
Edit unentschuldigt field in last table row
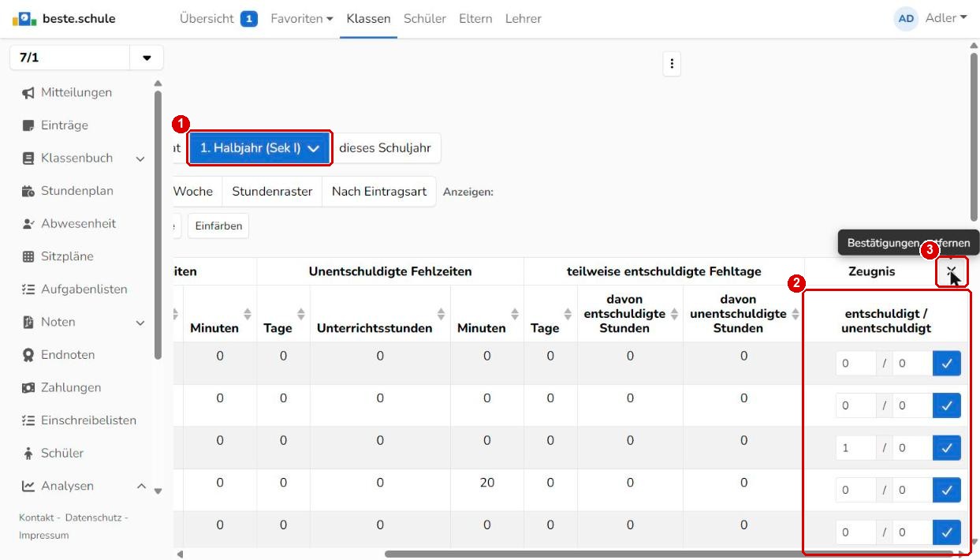[912, 532]
